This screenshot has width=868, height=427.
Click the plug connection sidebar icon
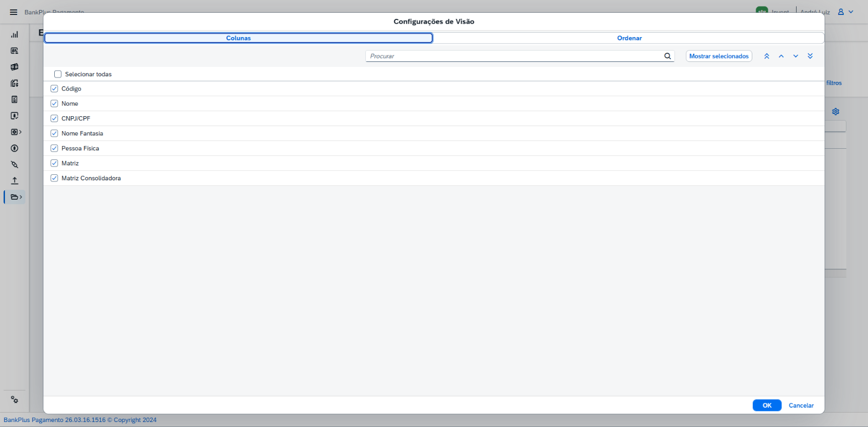point(14,164)
